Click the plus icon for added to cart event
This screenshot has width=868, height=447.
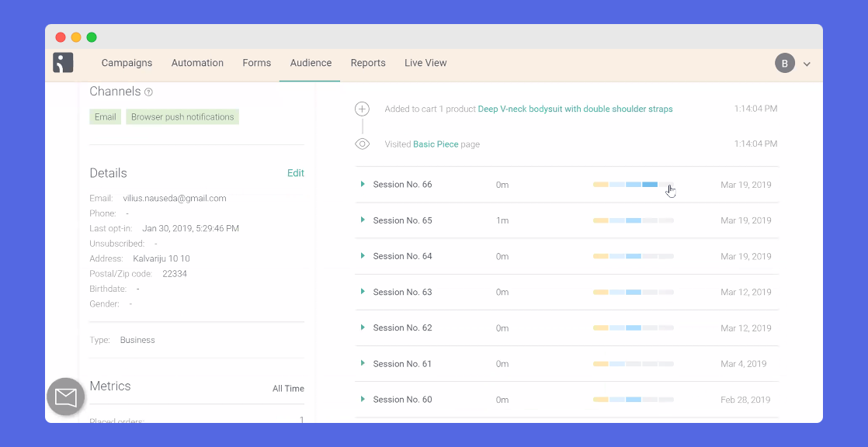362,109
